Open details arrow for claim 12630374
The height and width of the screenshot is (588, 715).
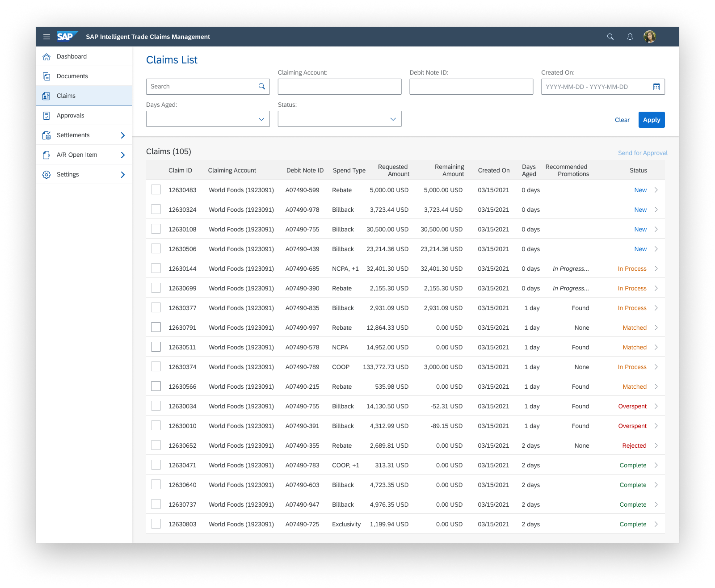[x=656, y=367]
